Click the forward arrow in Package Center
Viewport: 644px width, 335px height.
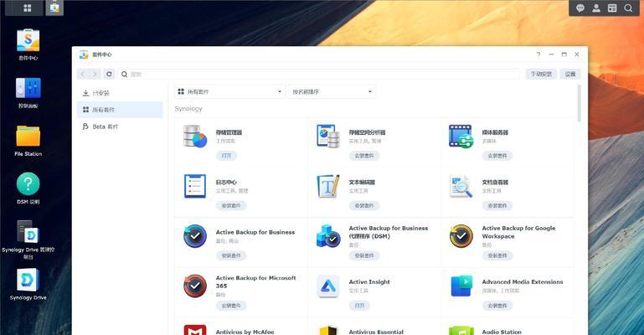pos(95,74)
